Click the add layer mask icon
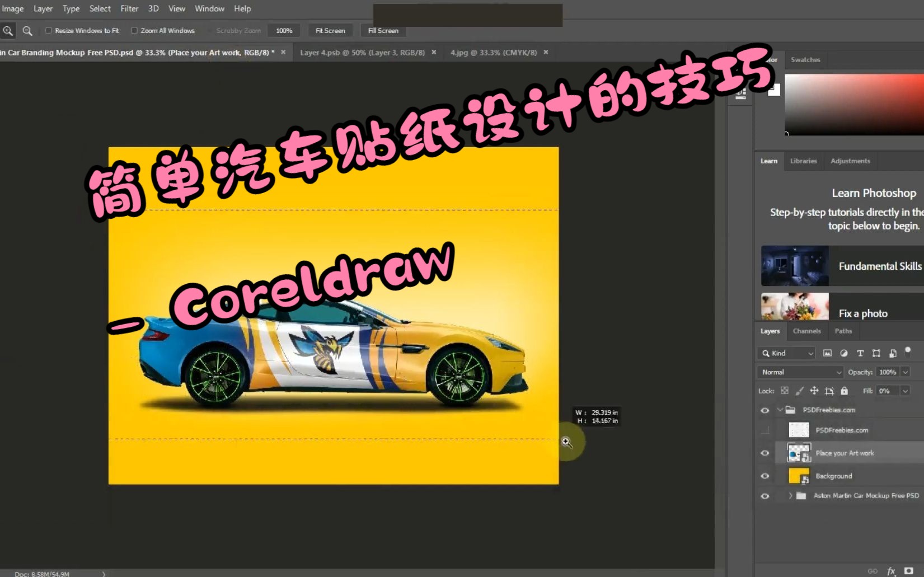The image size is (924, 577). click(x=909, y=571)
